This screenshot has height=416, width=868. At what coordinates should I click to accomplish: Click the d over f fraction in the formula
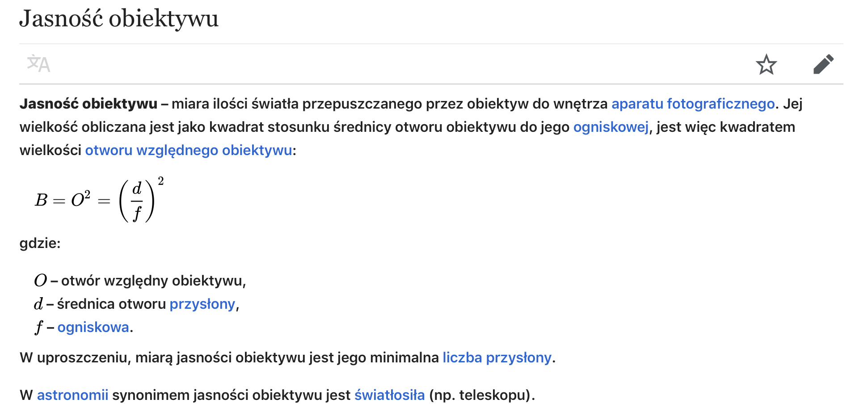tap(137, 201)
